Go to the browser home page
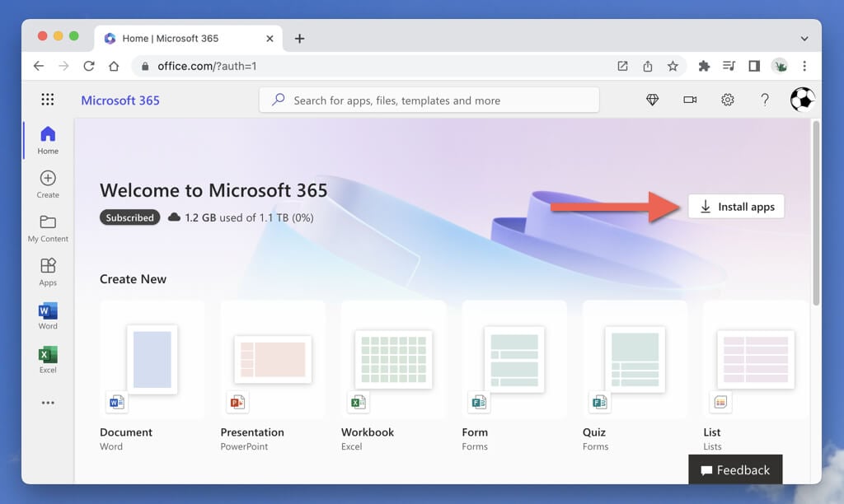The image size is (844, 504). click(114, 66)
